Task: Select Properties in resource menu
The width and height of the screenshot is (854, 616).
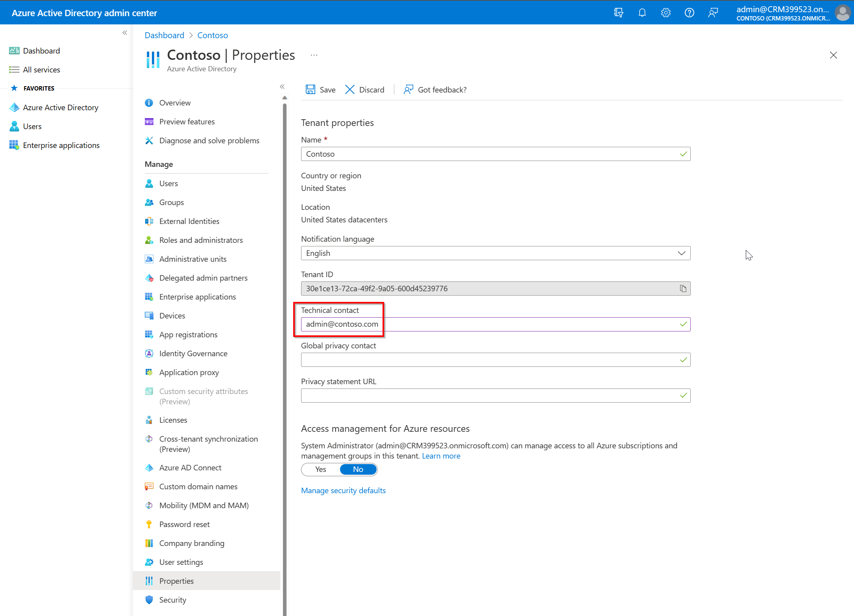Action: [207, 581]
